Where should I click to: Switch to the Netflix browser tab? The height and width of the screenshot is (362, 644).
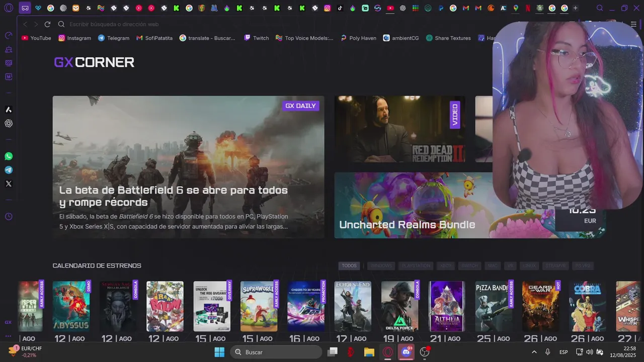click(528, 8)
